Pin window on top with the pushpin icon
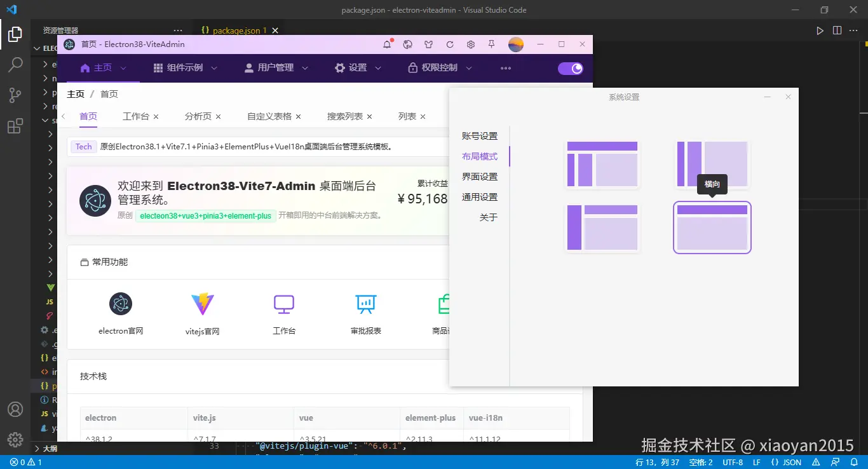The height and width of the screenshot is (469, 868). click(491, 44)
